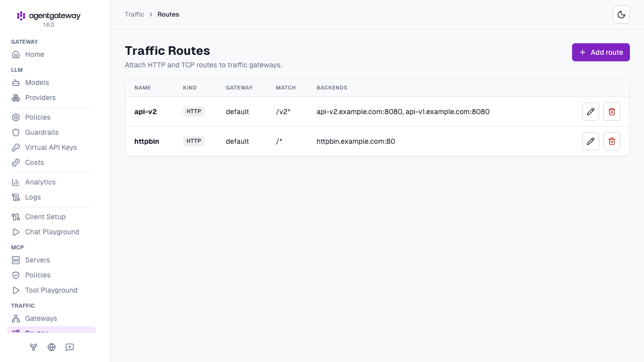
Task: Click the MCP Policies shield-check icon
Action: 16,275
